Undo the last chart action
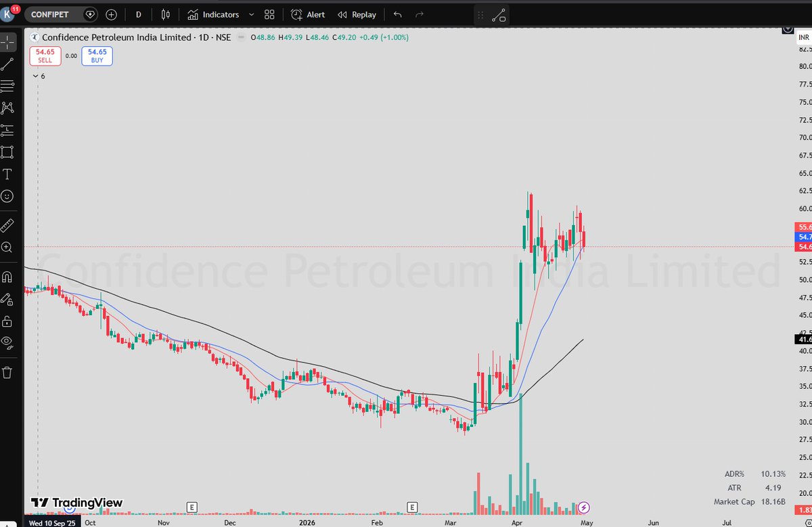 [x=397, y=14]
